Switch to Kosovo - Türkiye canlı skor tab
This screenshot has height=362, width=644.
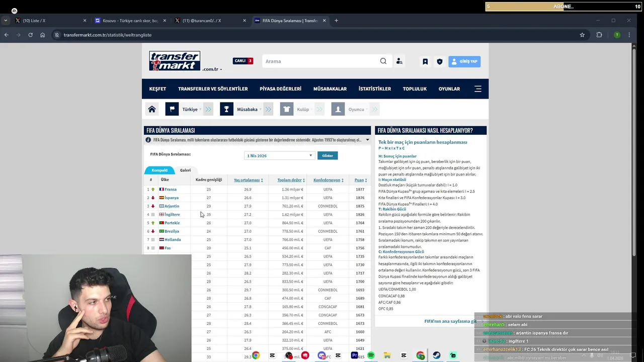pos(131,21)
